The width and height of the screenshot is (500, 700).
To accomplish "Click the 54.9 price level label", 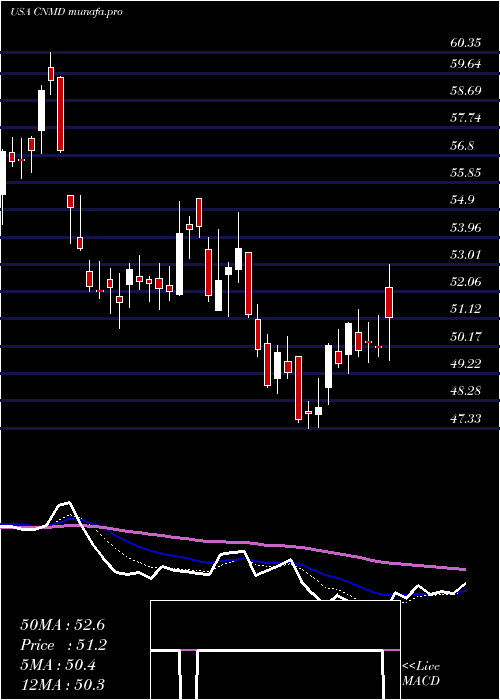I will pyautogui.click(x=462, y=200).
